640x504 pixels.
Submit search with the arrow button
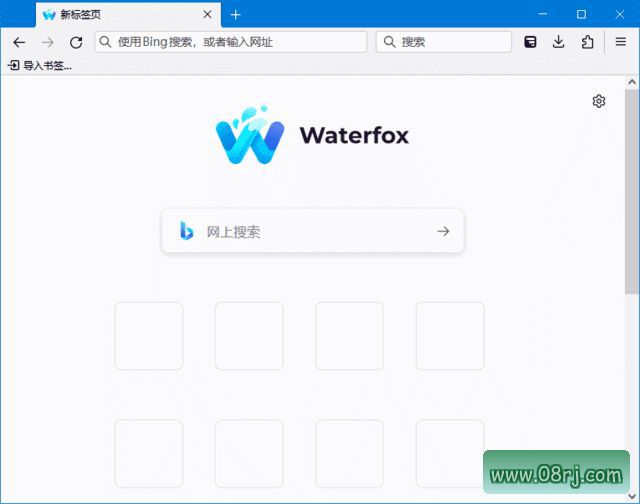pyautogui.click(x=443, y=231)
